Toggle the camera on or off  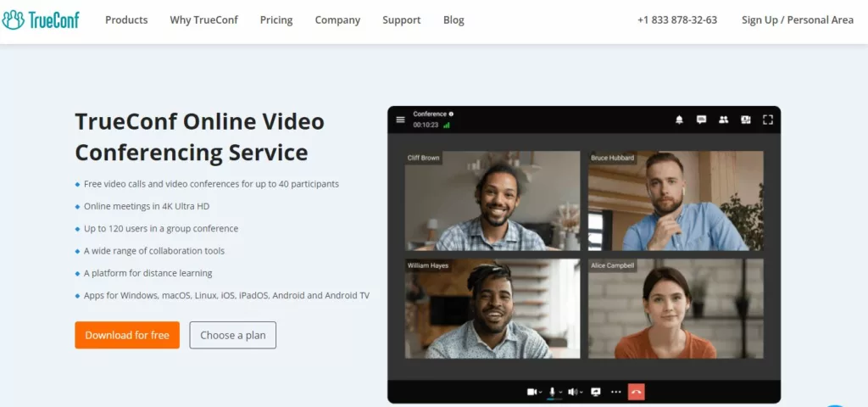[x=531, y=392]
